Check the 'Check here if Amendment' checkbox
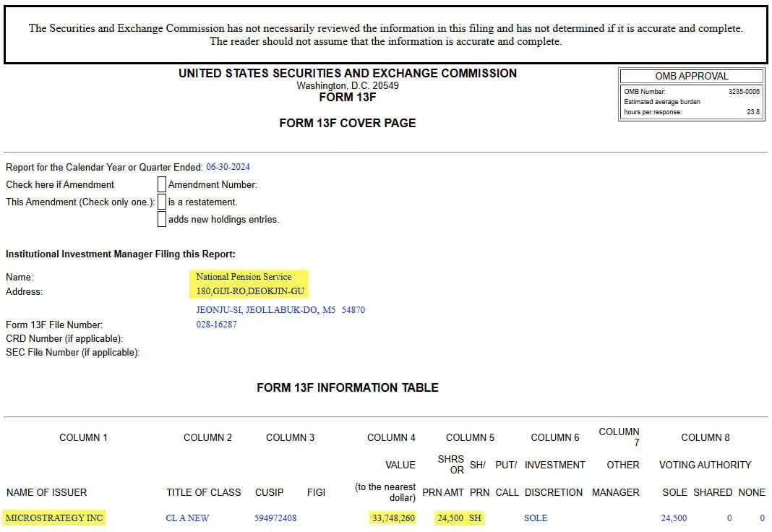Image resolution: width=772 pixels, height=532 pixels. pyautogui.click(x=161, y=184)
